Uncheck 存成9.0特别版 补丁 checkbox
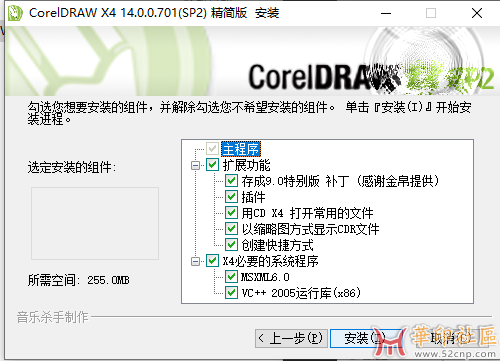Screen dimensions: 500x361 tap(231, 181)
